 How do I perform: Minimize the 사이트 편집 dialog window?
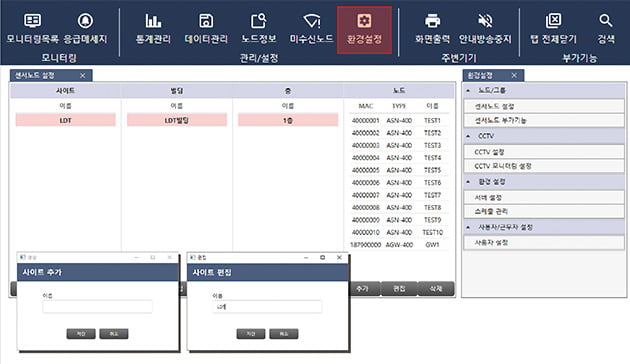(x=306, y=258)
